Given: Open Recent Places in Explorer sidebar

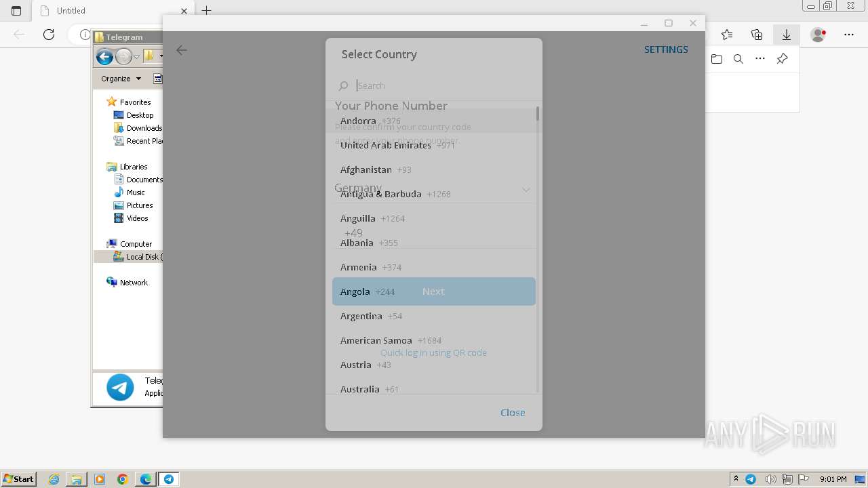Looking at the screenshot, I should pos(138,141).
